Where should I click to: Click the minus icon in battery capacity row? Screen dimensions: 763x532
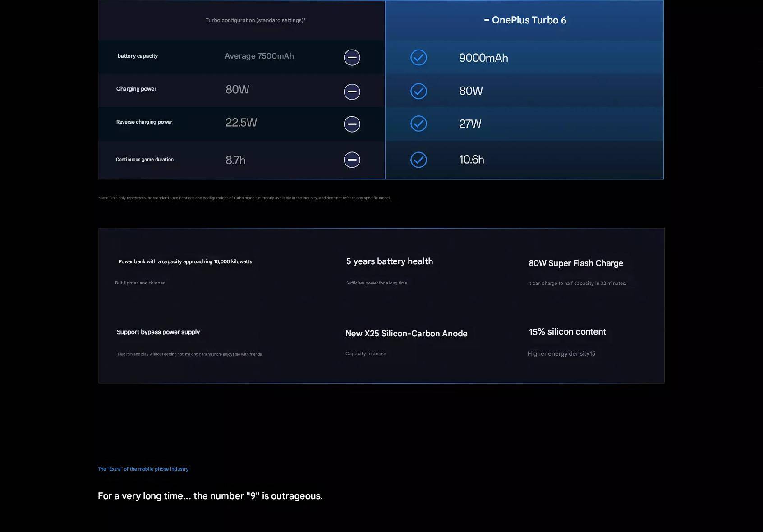[x=352, y=57]
